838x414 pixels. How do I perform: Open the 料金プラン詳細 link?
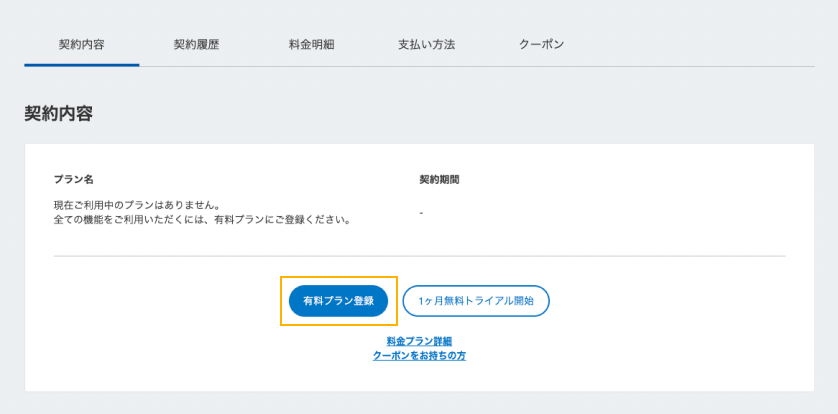pos(419,342)
